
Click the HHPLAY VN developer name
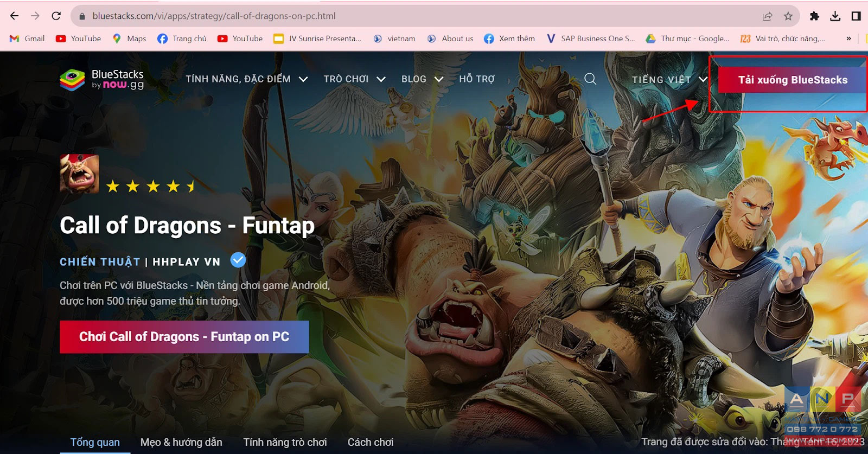187,262
